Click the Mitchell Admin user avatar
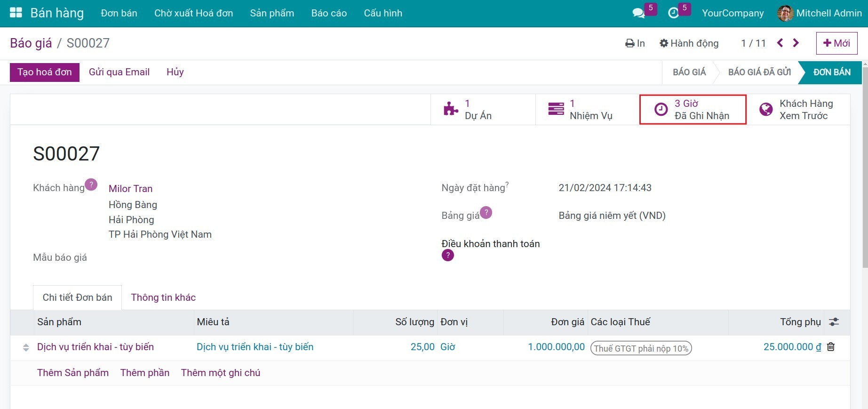 [x=785, y=13]
